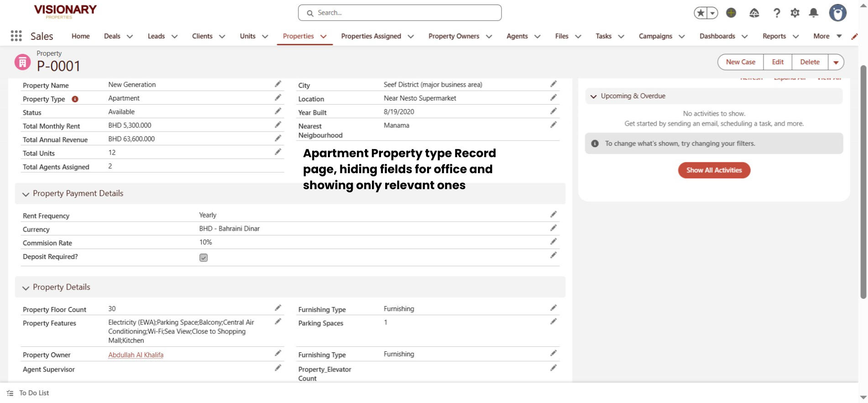Screen dimensions: 868x403
Task: Open the Property Owners tab
Action: [453, 36]
